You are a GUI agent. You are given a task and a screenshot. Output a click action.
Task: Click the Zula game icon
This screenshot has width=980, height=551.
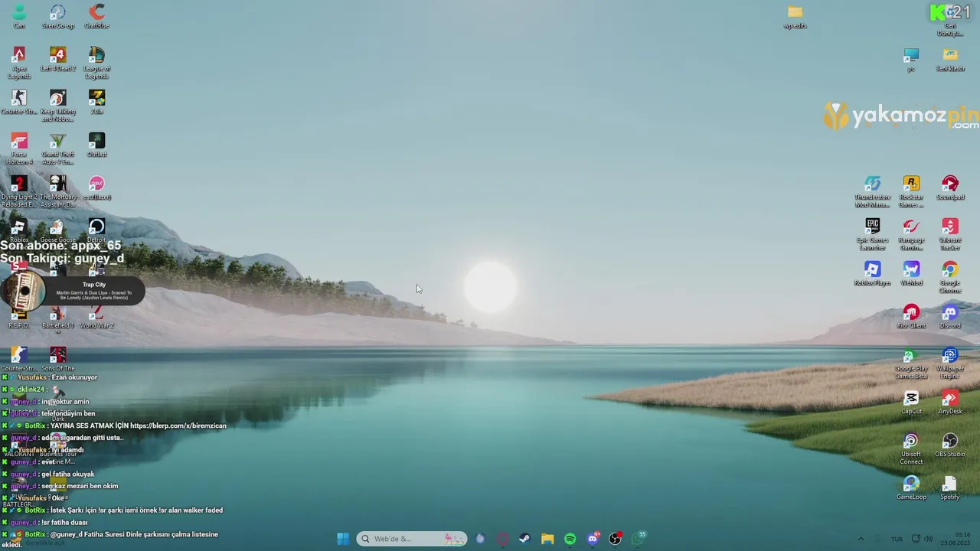(96, 102)
